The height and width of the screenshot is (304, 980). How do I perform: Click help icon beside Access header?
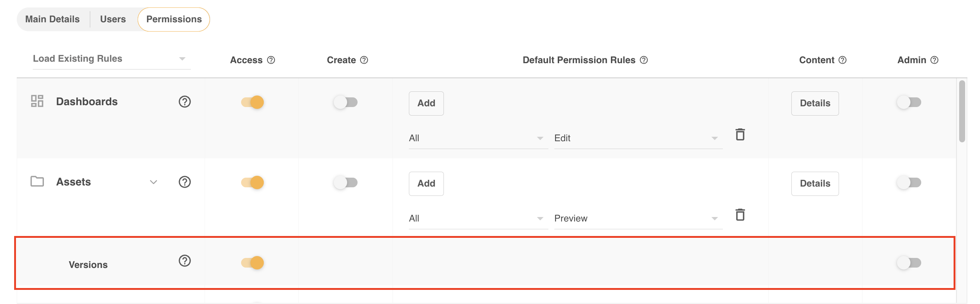(x=271, y=60)
